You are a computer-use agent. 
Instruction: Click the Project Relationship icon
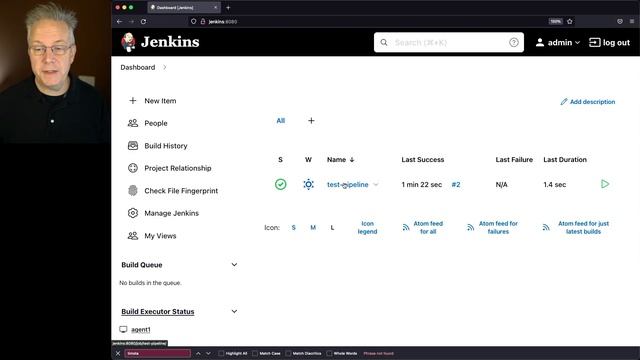(133, 168)
